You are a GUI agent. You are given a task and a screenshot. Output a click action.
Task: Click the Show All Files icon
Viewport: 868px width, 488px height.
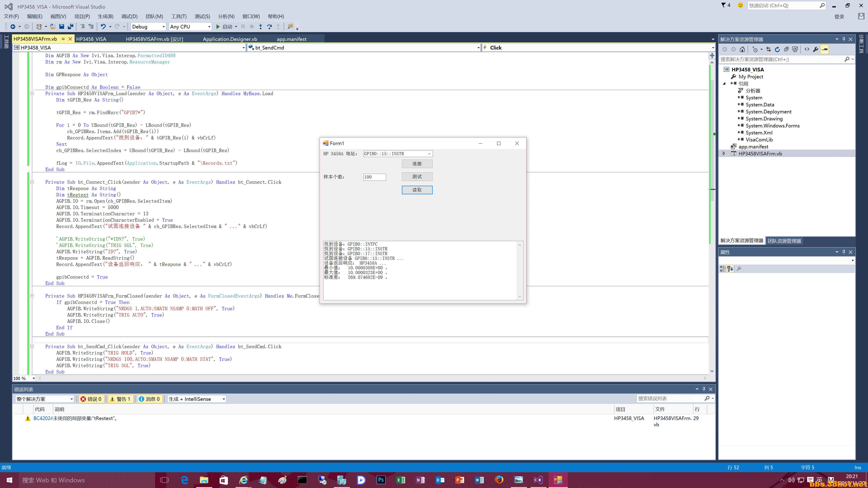click(795, 49)
